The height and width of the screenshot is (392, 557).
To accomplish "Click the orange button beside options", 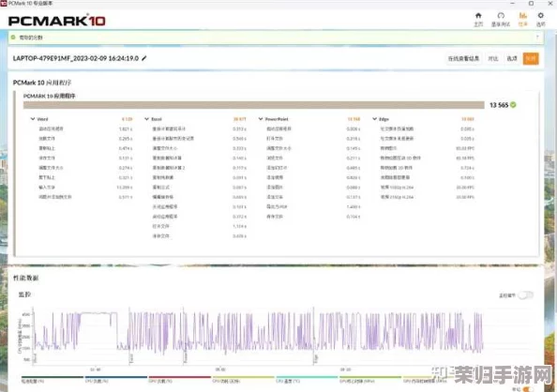I will 531,59.
